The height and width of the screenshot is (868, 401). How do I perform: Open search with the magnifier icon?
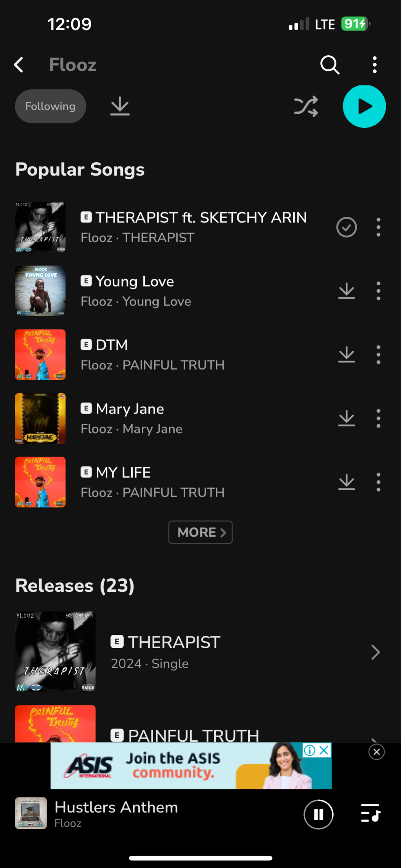tap(330, 65)
